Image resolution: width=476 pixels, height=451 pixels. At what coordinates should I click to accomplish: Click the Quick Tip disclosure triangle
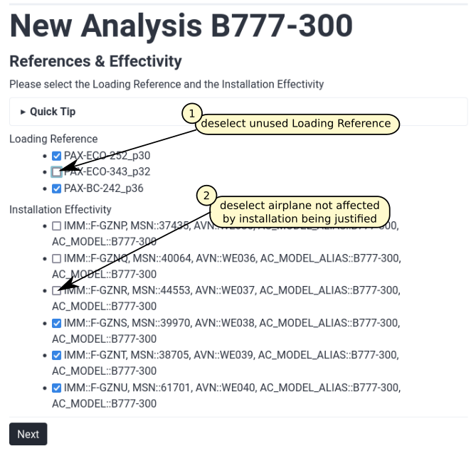pyautogui.click(x=23, y=112)
